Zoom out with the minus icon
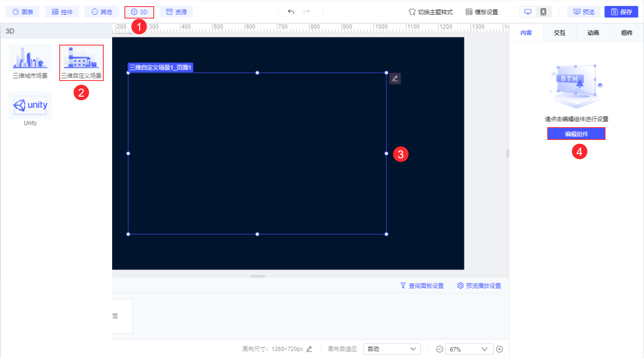 click(439, 349)
